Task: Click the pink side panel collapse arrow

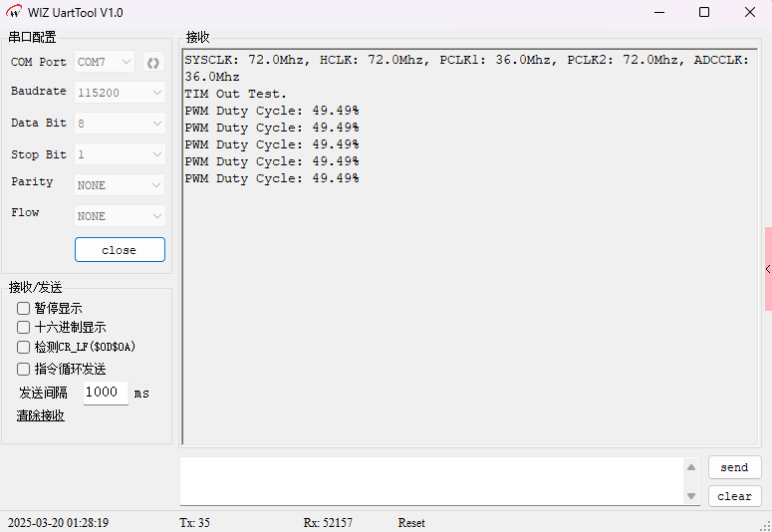Action: pos(767,269)
